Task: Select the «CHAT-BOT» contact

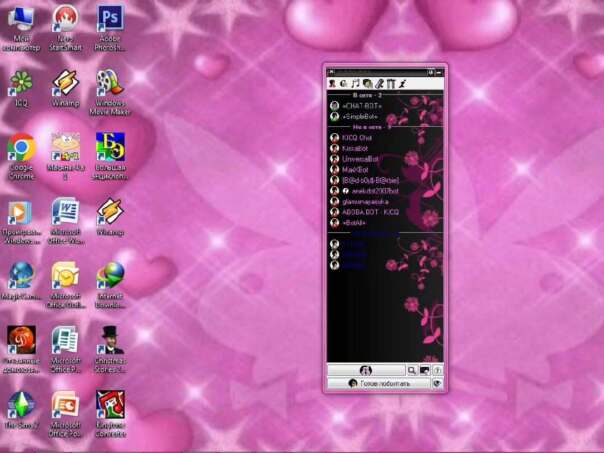Action: (362, 105)
